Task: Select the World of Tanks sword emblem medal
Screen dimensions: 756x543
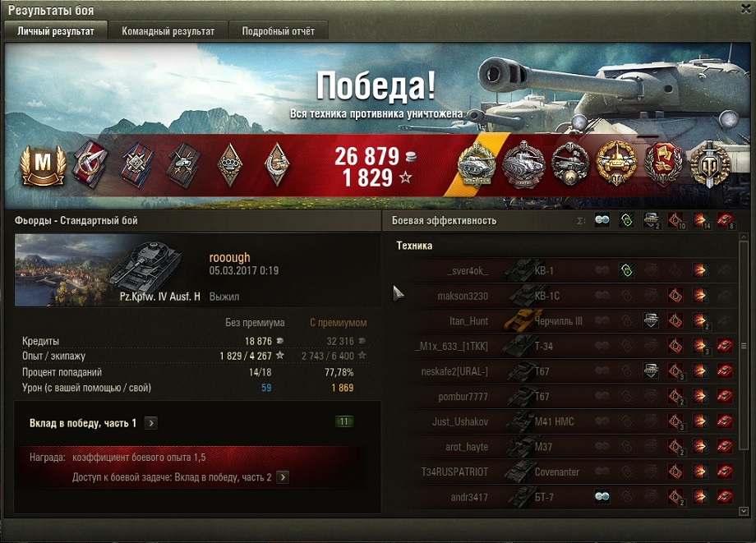Action: click(709, 164)
